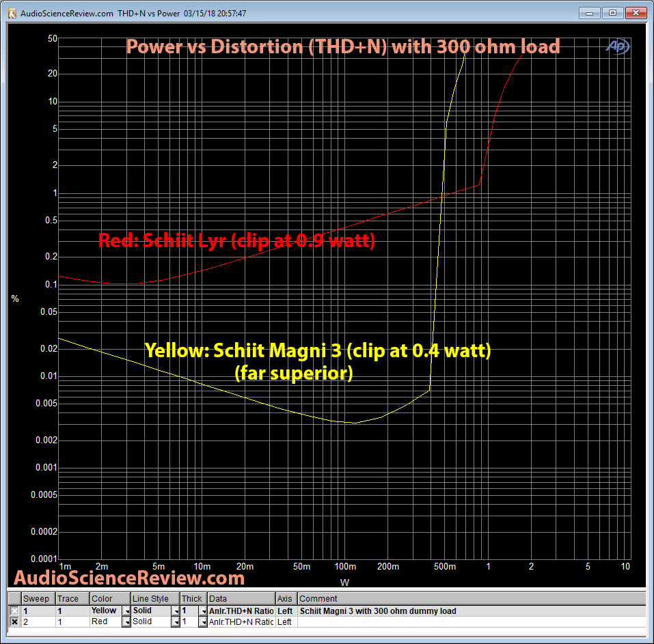The image size is (654, 644).
Task: Select the Solid line style in Red row
Action: (x=151, y=622)
